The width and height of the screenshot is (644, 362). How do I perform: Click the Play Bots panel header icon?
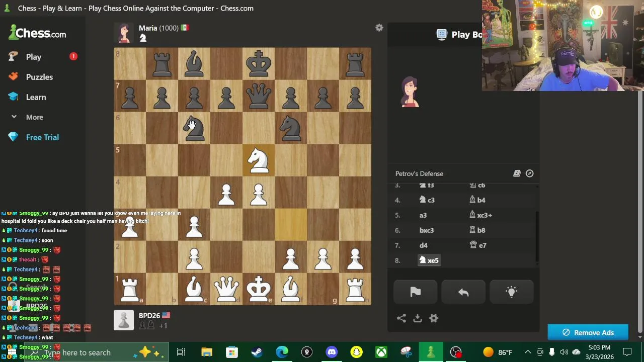click(x=442, y=34)
